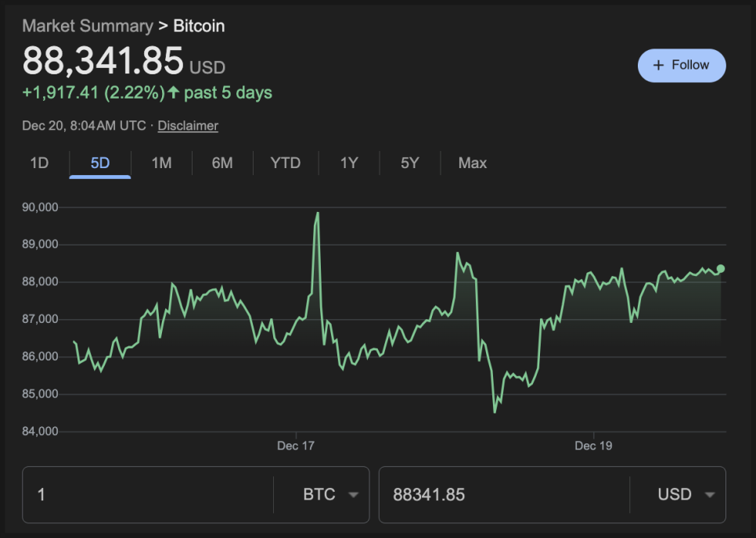Click the latest price dot on chart
Screen dimensions: 756x538
[721, 268]
